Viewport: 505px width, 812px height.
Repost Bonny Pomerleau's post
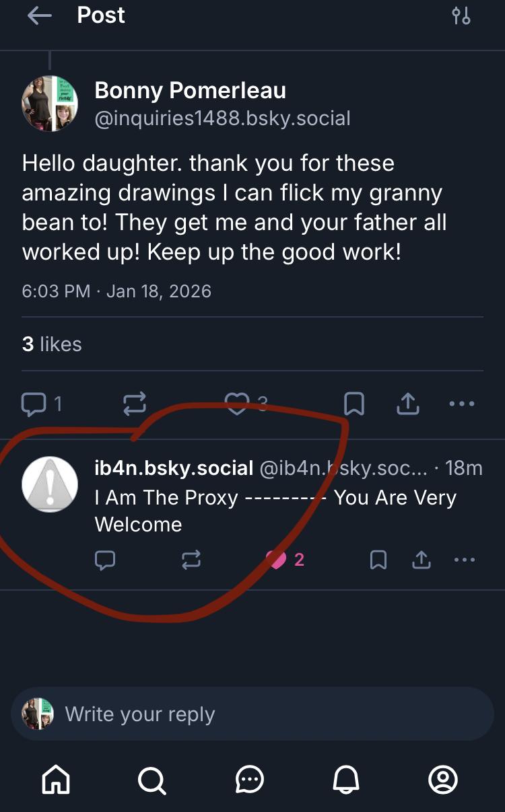coord(134,404)
